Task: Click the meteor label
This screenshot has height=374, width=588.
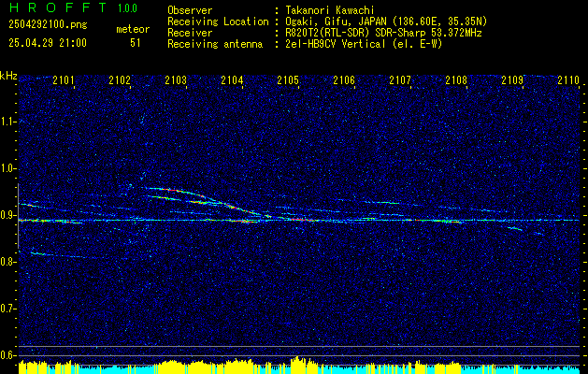Action: click(x=133, y=29)
